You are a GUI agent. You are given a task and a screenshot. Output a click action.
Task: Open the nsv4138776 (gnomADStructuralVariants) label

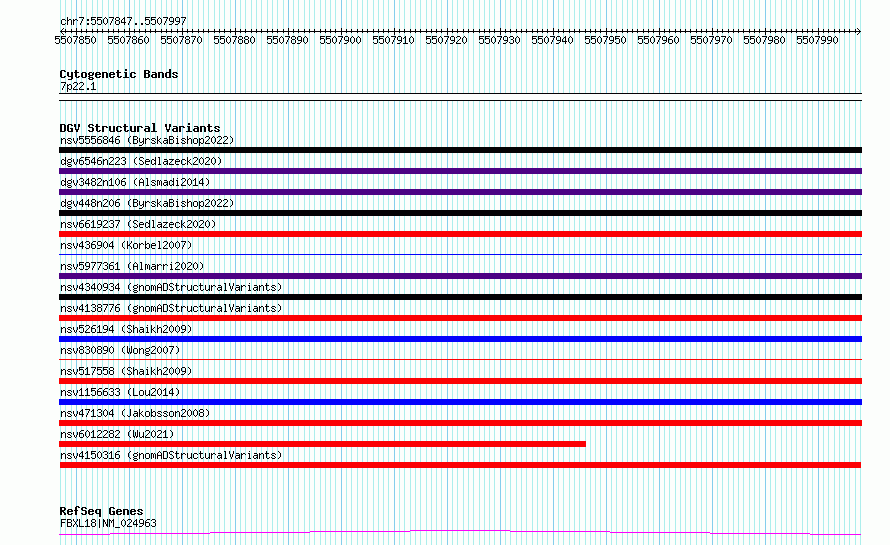point(171,308)
